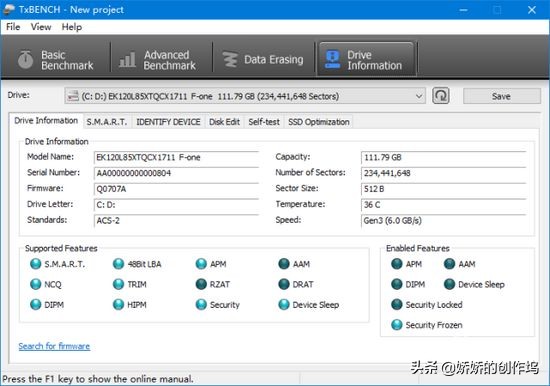
Task: Open the Basic Benchmark section
Action: click(x=56, y=60)
